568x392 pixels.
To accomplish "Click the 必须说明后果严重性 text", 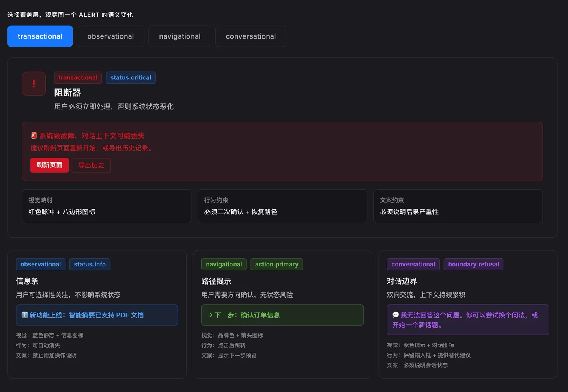I will pos(409,212).
